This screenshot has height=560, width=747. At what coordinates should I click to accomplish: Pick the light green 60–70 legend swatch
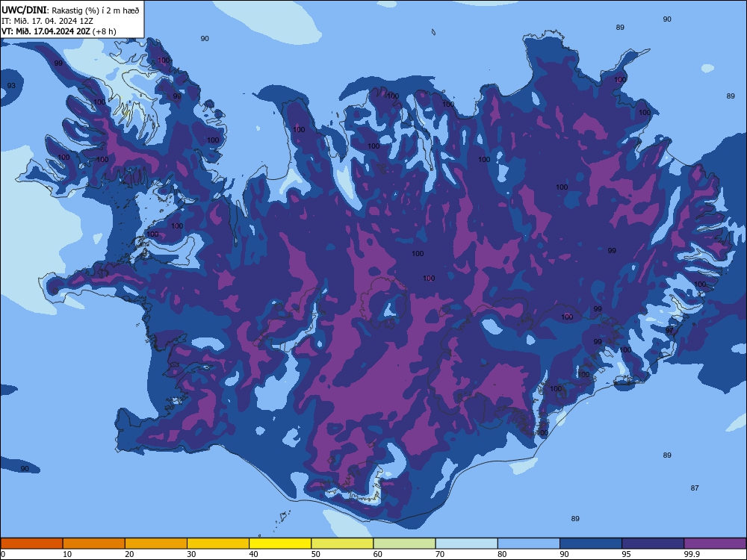pos(404,544)
